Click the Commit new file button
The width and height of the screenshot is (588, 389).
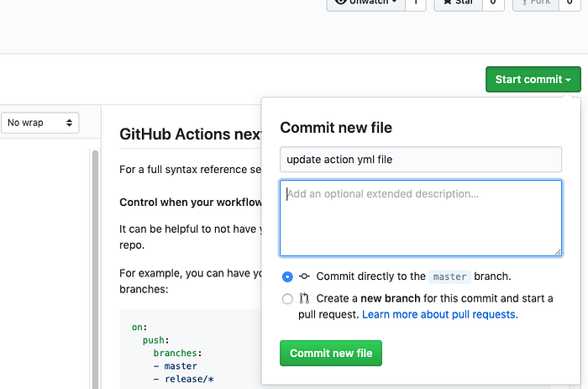(x=331, y=353)
